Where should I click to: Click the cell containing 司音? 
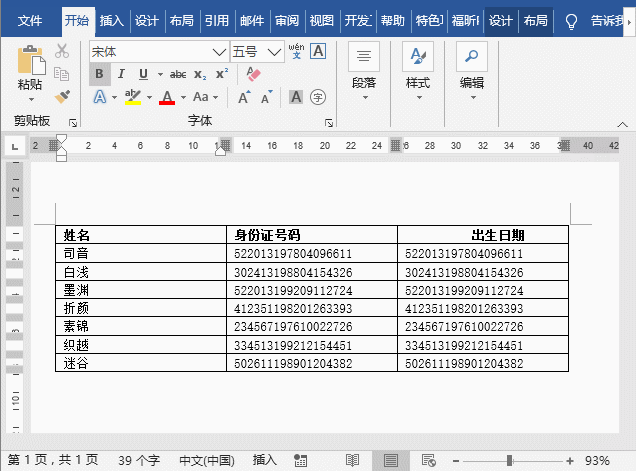point(141,253)
